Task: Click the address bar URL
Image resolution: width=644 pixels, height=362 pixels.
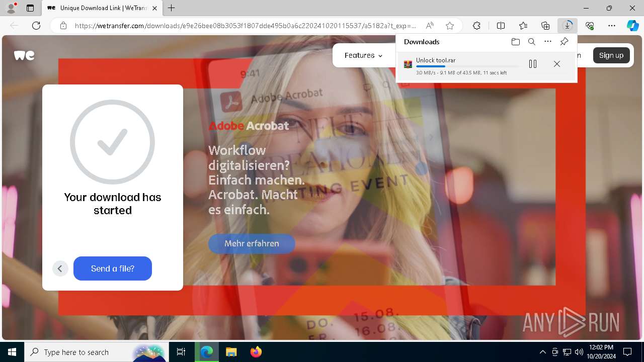Action: 246,26
